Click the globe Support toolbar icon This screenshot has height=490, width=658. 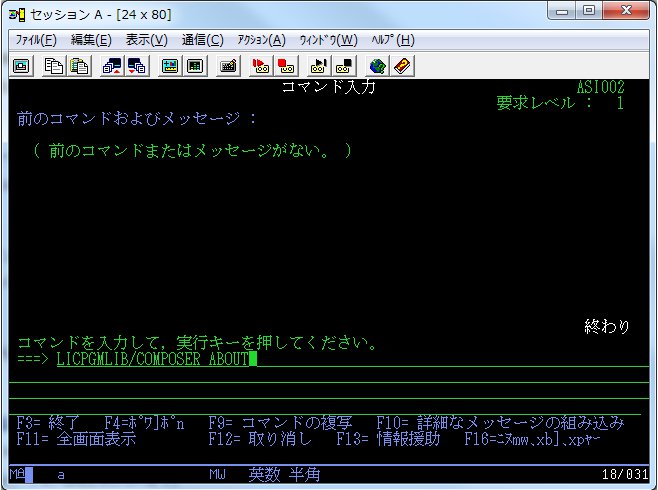[x=377, y=66]
